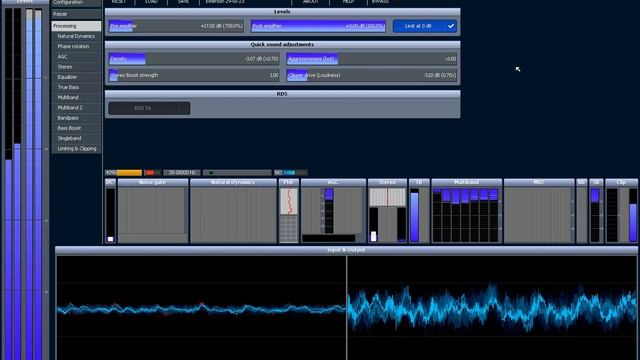Click the Quick sound adjustments header
The height and width of the screenshot is (360, 640).
point(282,44)
